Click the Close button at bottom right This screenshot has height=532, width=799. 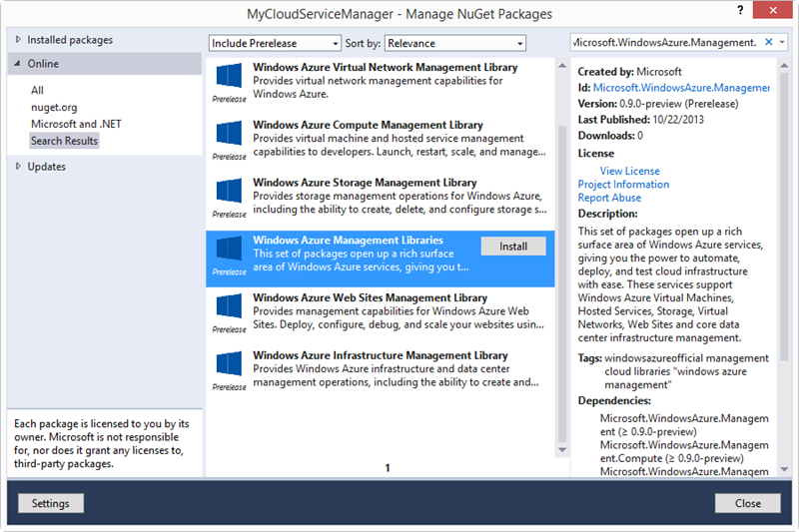747,503
